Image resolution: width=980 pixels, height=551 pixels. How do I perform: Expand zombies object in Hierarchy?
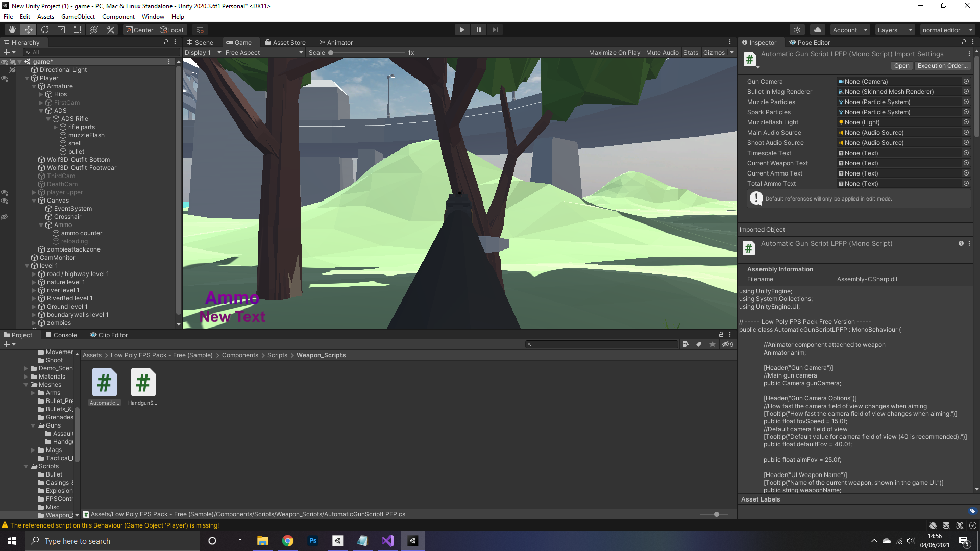pos(34,323)
